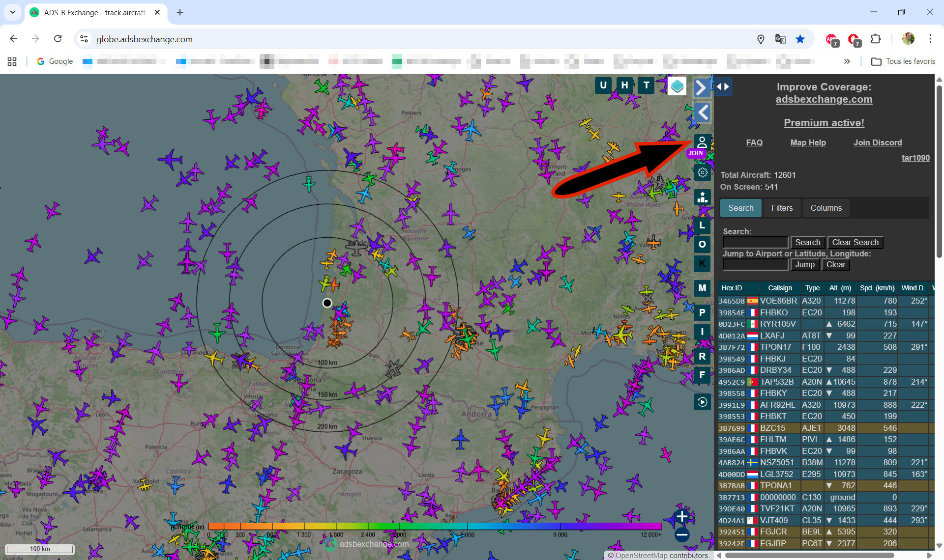Toggle the H map button

point(624,85)
